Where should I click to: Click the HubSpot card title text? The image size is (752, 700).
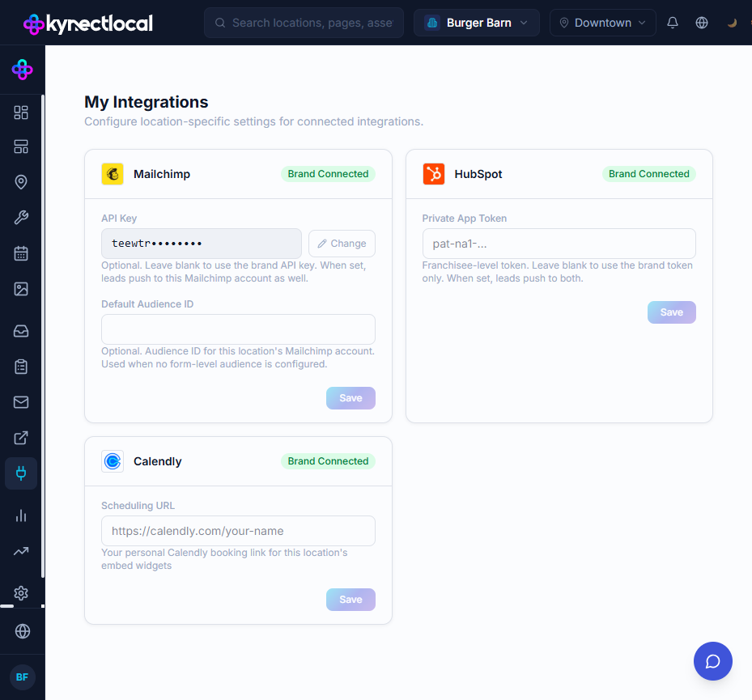click(478, 174)
